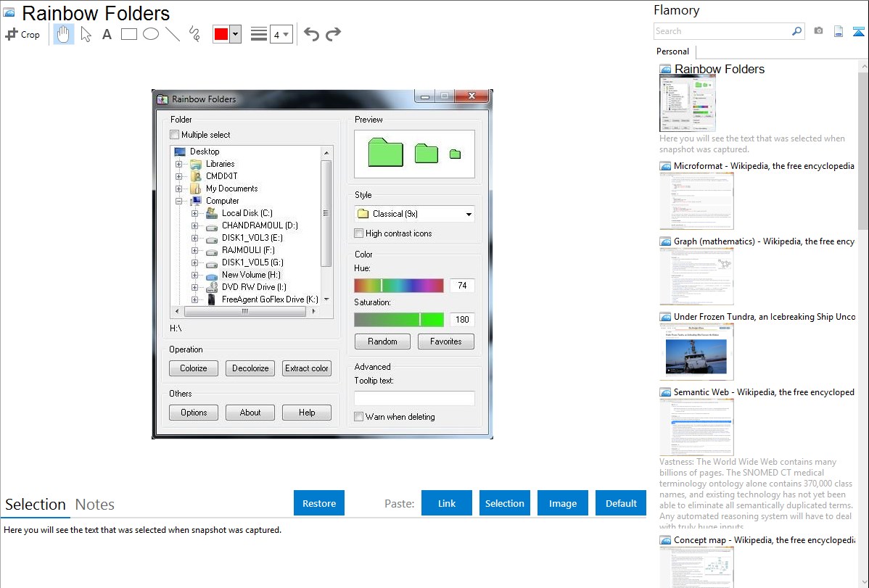
Task: Click the Restore button
Action: click(319, 503)
